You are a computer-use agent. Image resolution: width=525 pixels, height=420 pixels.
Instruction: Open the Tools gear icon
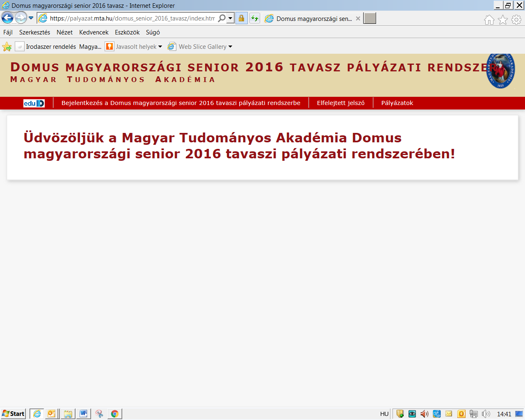pos(516,20)
